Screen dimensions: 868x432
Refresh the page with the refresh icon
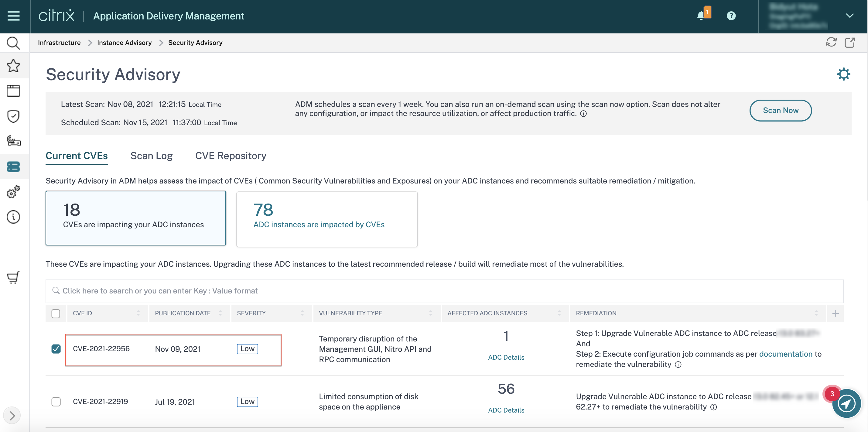831,43
